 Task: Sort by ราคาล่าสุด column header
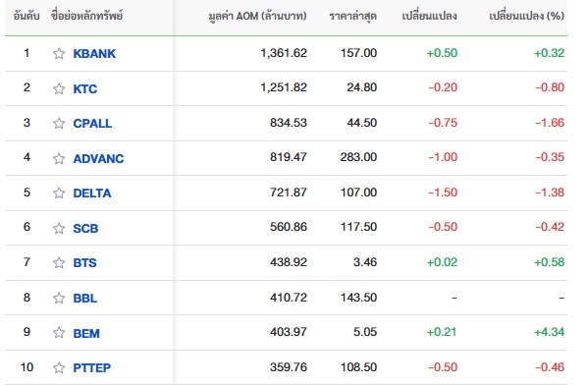352,16
